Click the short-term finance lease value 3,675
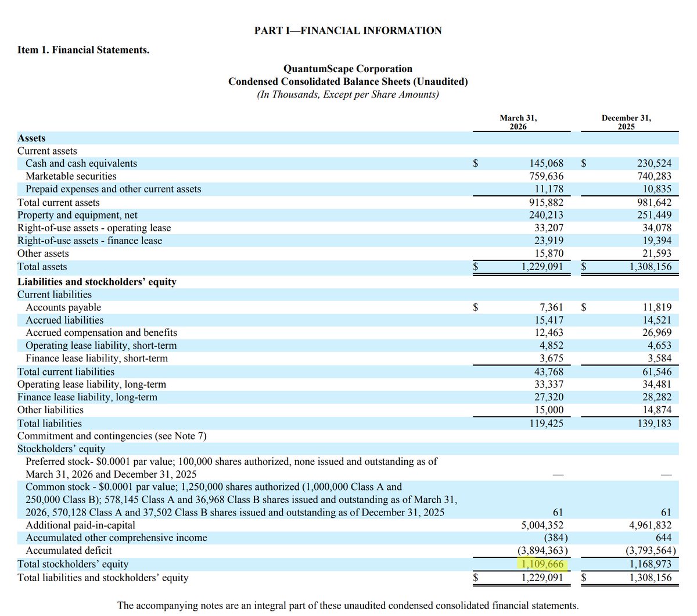The height and width of the screenshot is (616, 697). click(x=551, y=359)
